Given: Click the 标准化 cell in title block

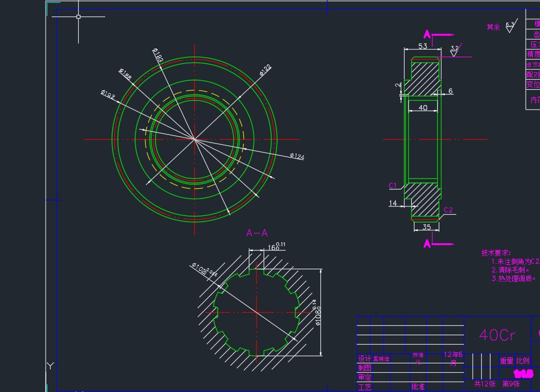Looking at the screenshot, I should click(418, 358).
